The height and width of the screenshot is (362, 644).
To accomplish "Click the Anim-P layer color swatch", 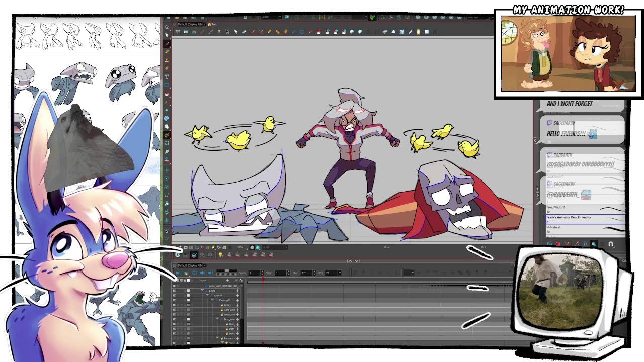I will [188, 295].
